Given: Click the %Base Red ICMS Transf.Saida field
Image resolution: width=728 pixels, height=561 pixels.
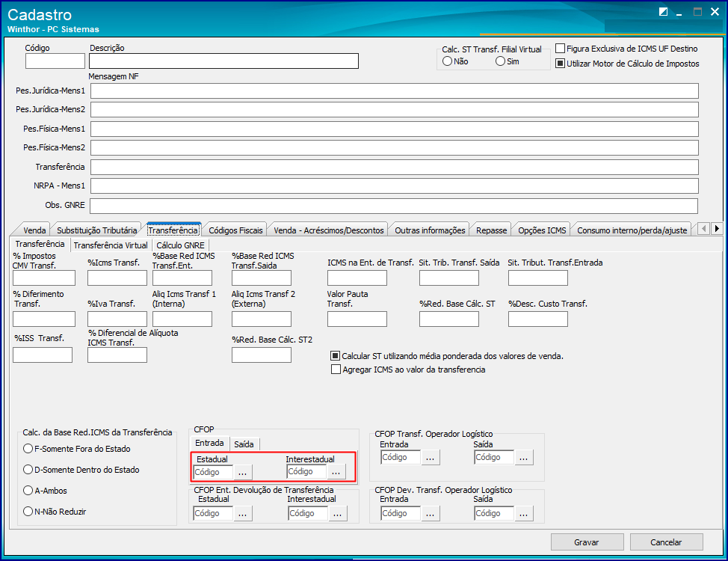Looking at the screenshot, I should pos(262,278).
